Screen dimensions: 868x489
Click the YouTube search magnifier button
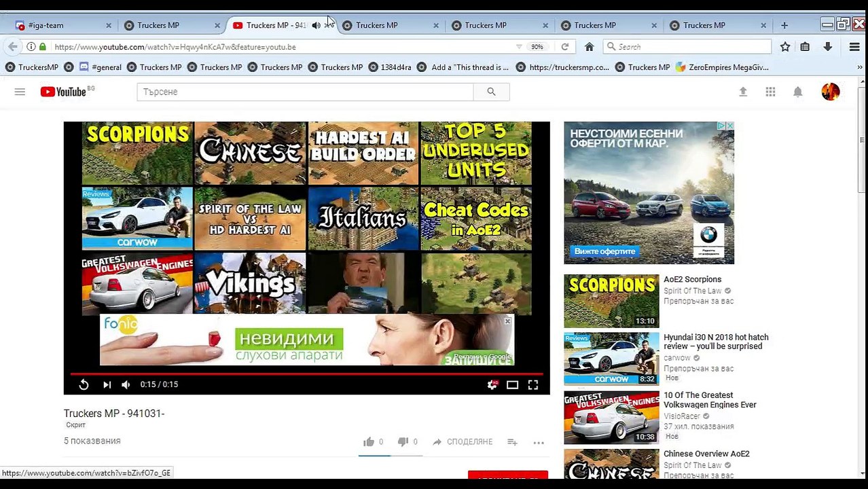coord(491,92)
